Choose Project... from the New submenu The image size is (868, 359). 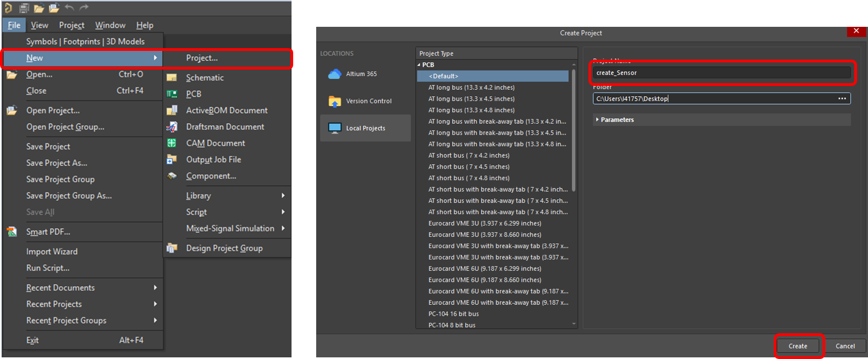point(202,58)
